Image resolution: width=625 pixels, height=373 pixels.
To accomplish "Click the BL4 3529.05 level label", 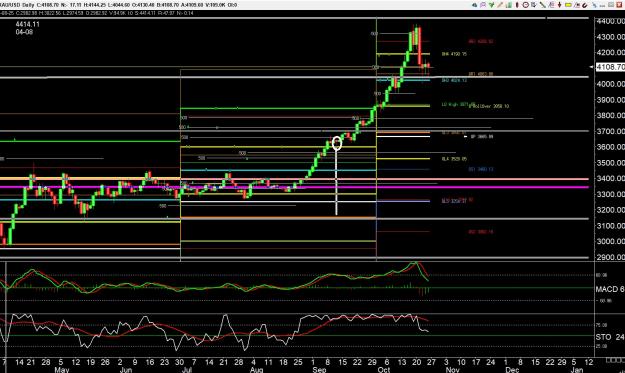I will [x=454, y=159].
